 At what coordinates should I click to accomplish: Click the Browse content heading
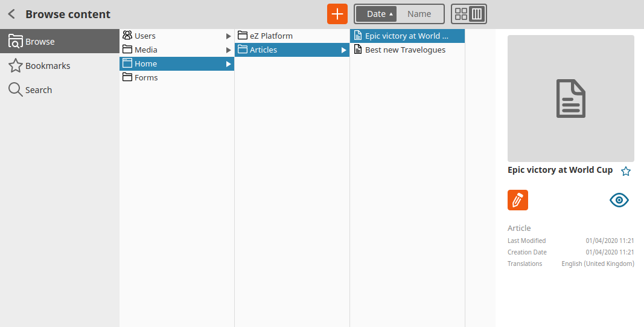68,14
